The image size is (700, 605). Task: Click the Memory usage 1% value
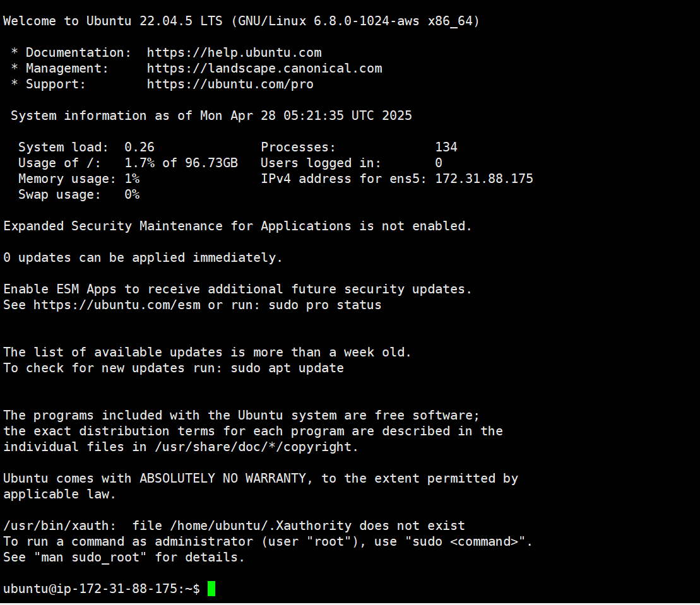(132, 179)
